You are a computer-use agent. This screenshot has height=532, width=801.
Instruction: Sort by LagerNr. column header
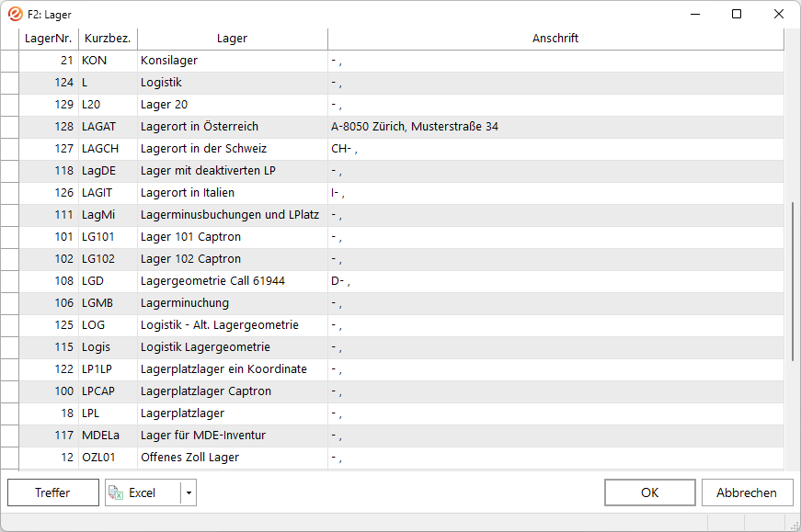point(49,39)
